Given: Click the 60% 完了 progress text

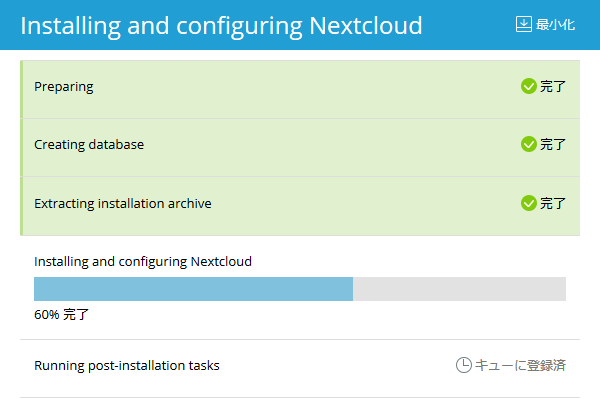Looking at the screenshot, I should (62, 314).
